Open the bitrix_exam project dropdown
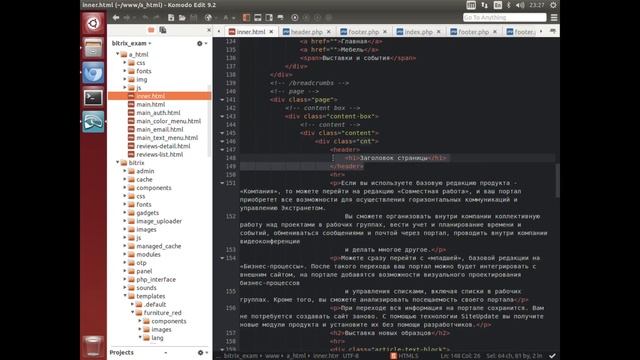 pos(131,43)
